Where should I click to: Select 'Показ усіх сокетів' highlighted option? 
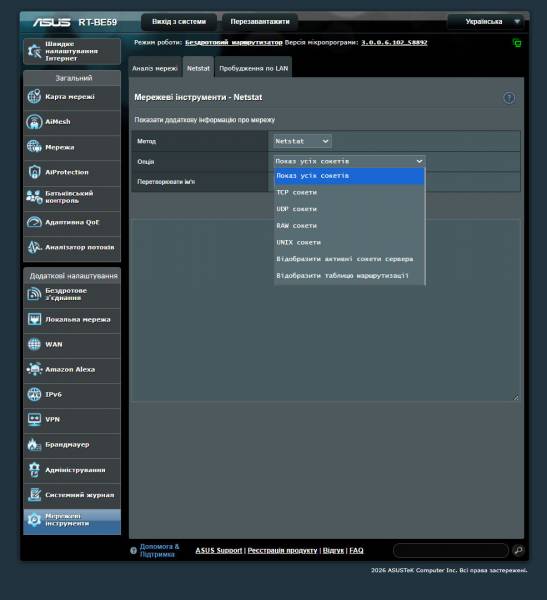(x=349, y=176)
